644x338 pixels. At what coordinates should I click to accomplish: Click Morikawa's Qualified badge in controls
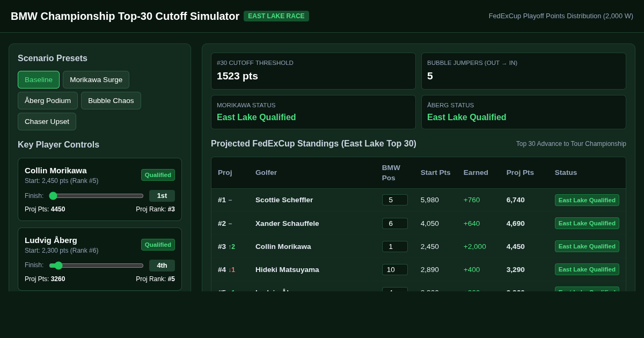[x=158, y=175]
